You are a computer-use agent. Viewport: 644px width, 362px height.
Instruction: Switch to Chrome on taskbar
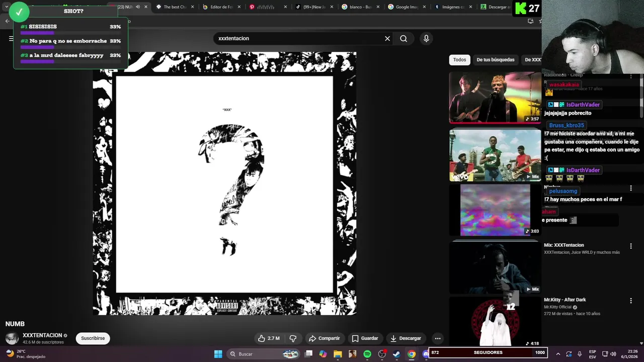point(412,354)
